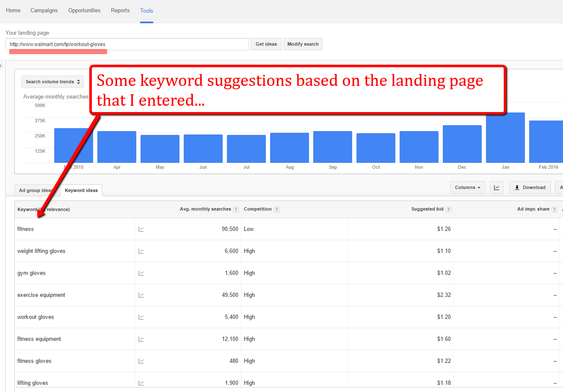Open the Columns dropdown
563x392 pixels.
(x=467, y=187)
